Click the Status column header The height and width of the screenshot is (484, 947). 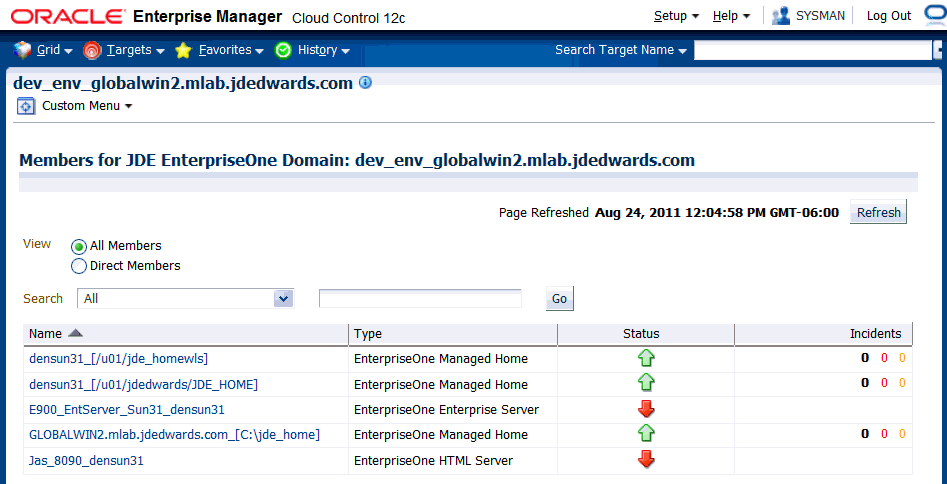click(x=646, y=334)
